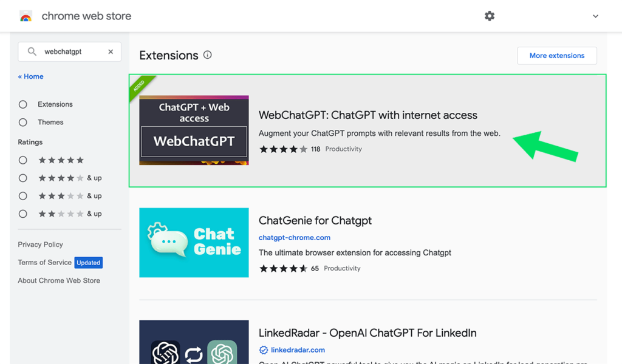Click the search magnifier icon
Image resolution: width=622 pixels, height=364 pixels.
click(32, 52)
